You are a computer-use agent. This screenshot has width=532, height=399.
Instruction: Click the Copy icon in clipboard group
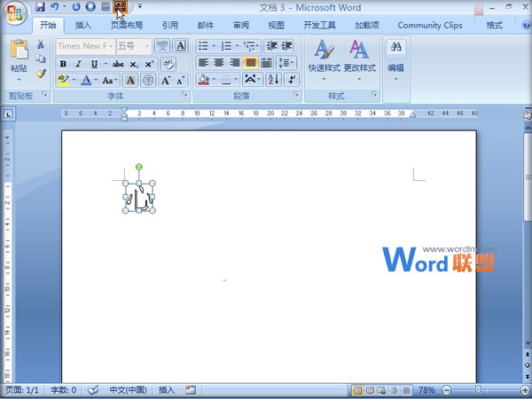[41, 59]
